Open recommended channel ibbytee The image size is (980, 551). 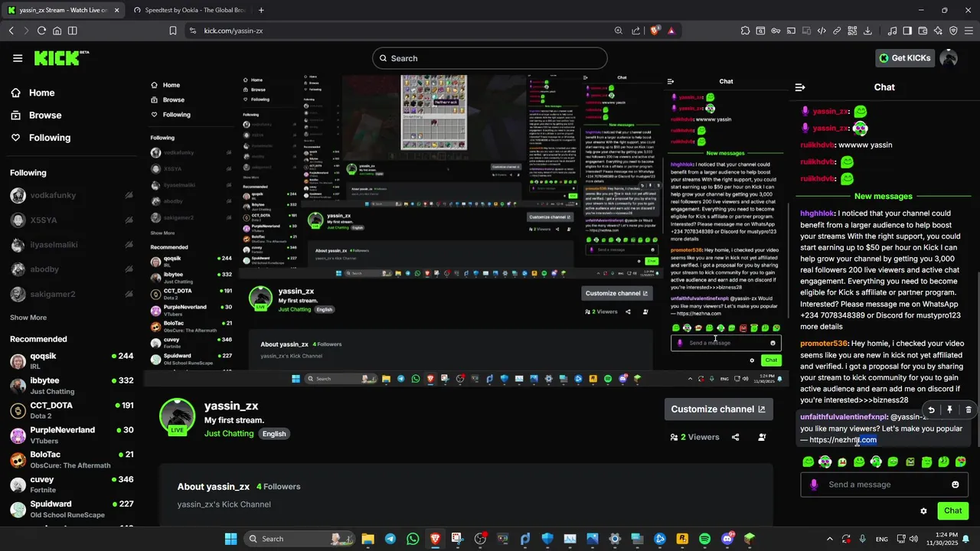[x=72, y=386]
